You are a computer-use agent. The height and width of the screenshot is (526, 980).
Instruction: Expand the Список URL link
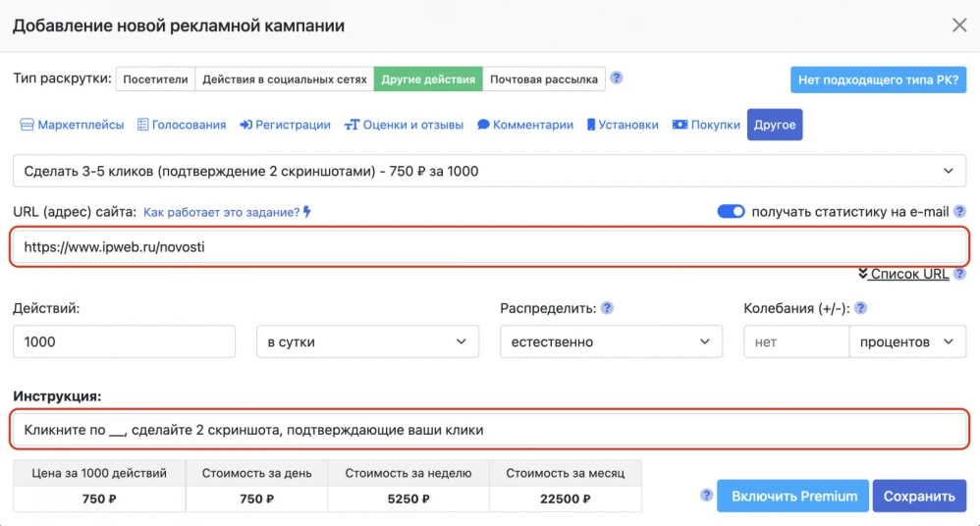903,274
